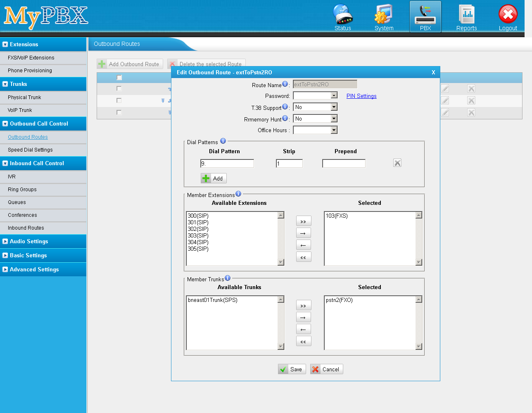The height and width of the screenshot is (413, 532).
Task: Delete the 9. dial pattern row
Action: [397, 163]
